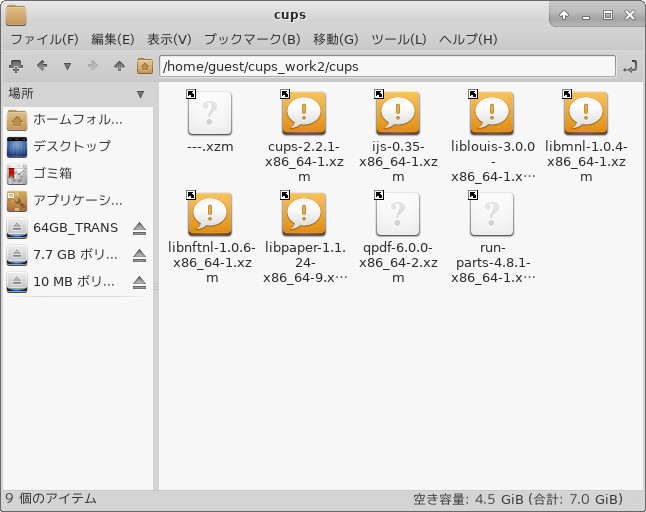Open the 移動(G) menu
The width and height of the screenshot is (646, 512).
coord(336,39)
